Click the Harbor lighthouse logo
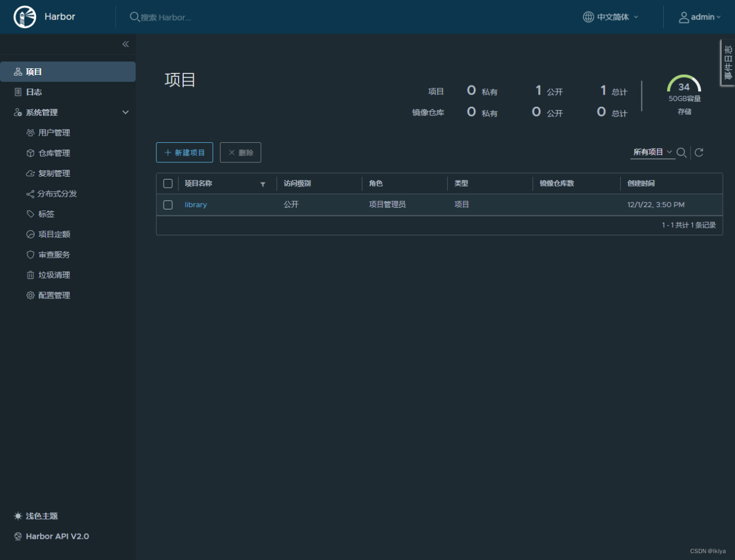 pos(25,17)
